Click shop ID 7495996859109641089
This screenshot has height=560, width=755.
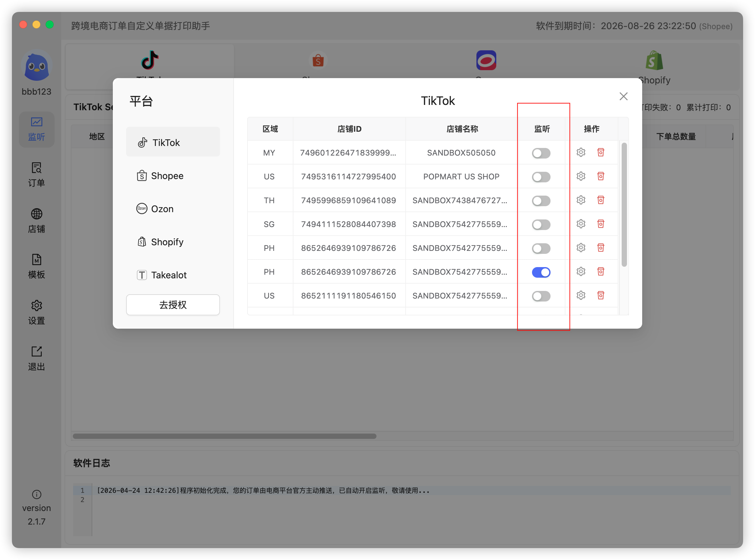[x=348, y=200]
